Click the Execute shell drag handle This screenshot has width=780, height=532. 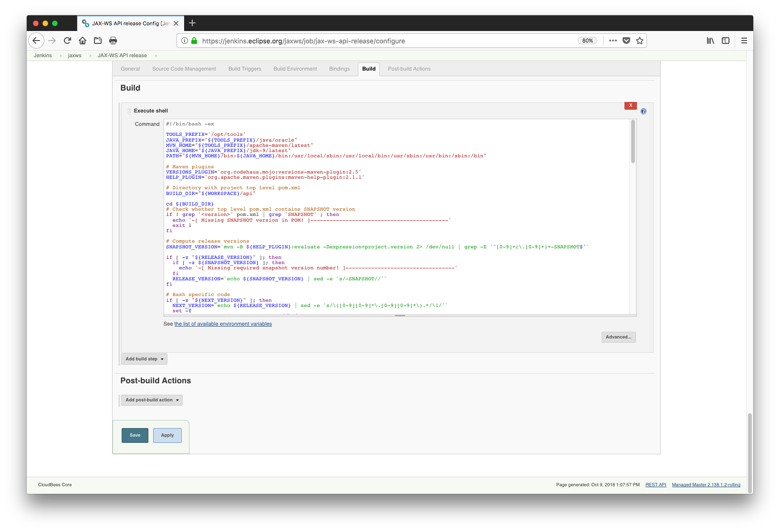pyautogui.click(x=129, y=111)
